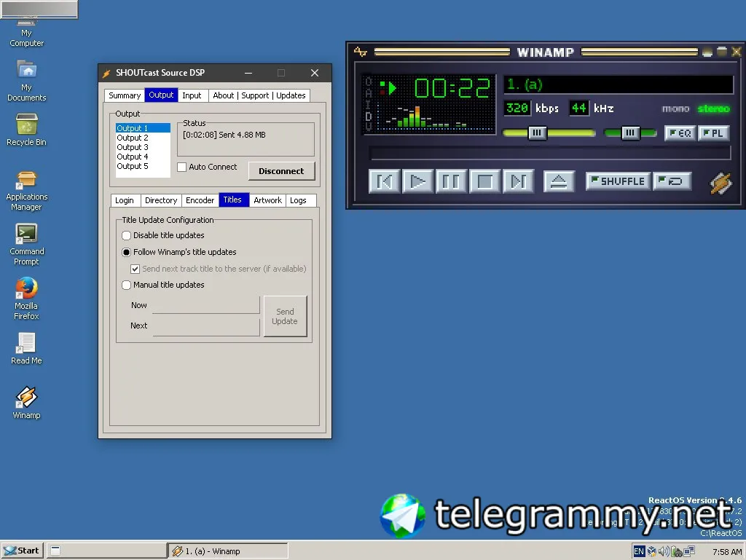This screenshot has width=746, height=560.
Task: Toggle Send next track title checkbox
Action: [135, 269]
